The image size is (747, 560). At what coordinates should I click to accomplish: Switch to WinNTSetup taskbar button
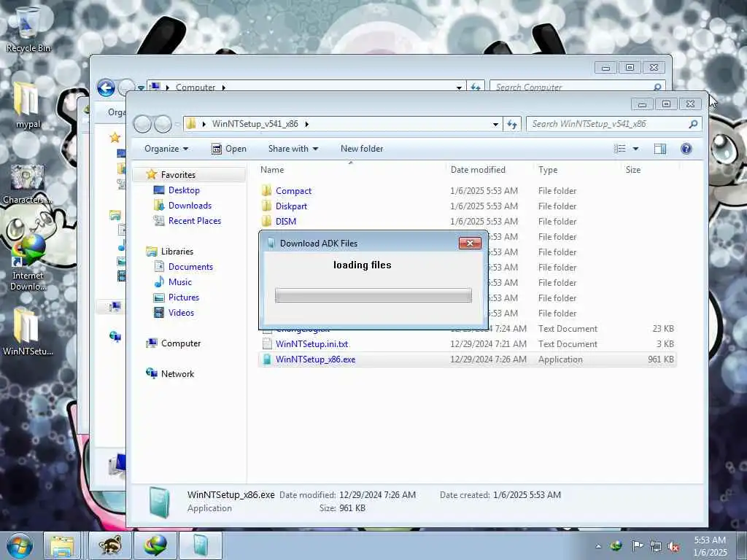click(x=201, y=545)
